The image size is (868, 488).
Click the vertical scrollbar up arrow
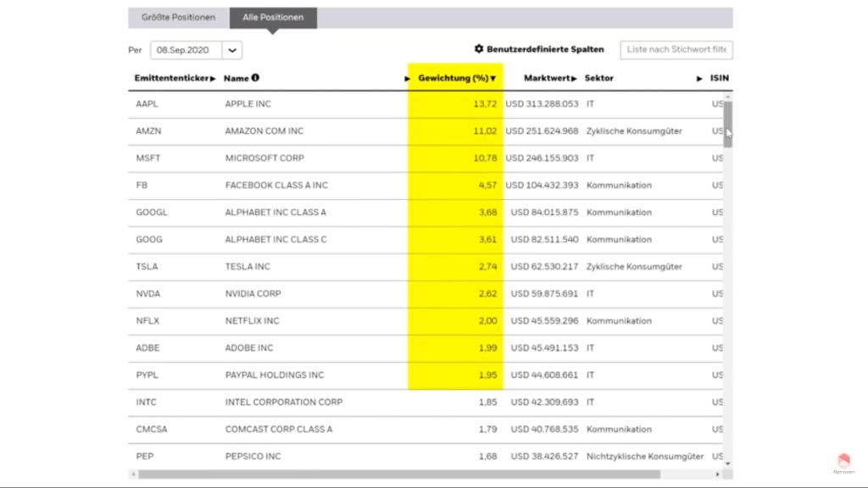(x=728, y=97)
